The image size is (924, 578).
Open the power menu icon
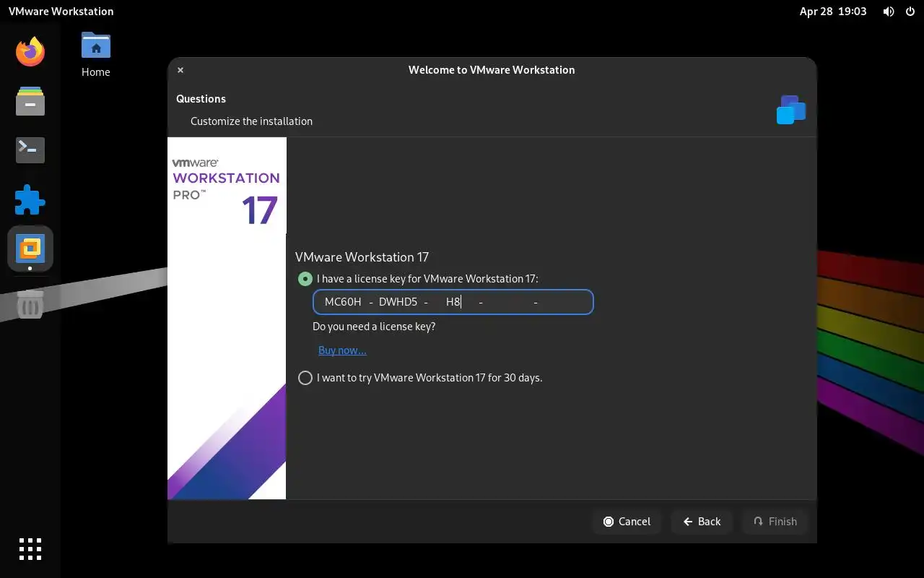909,12
